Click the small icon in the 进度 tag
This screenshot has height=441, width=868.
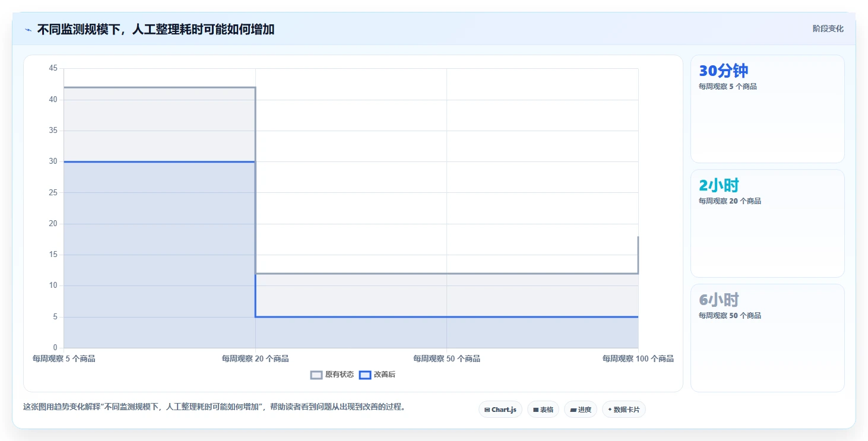coord(573,410)
